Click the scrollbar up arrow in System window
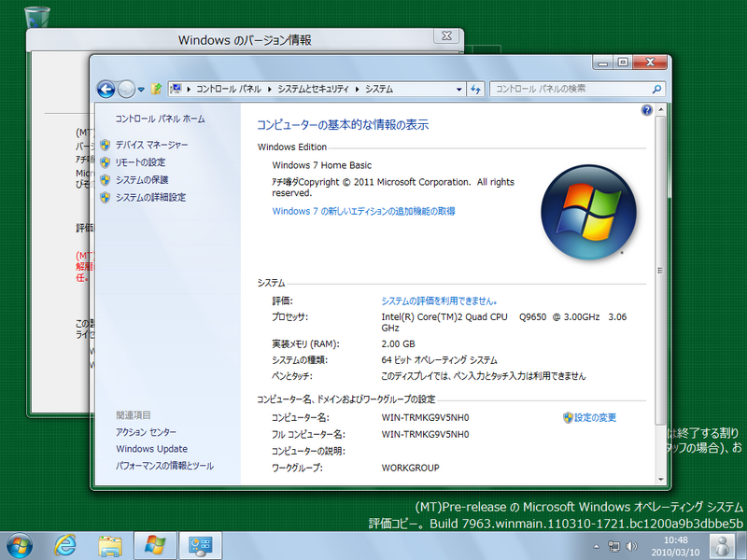 pyautogui.click(x=661, y=110)
